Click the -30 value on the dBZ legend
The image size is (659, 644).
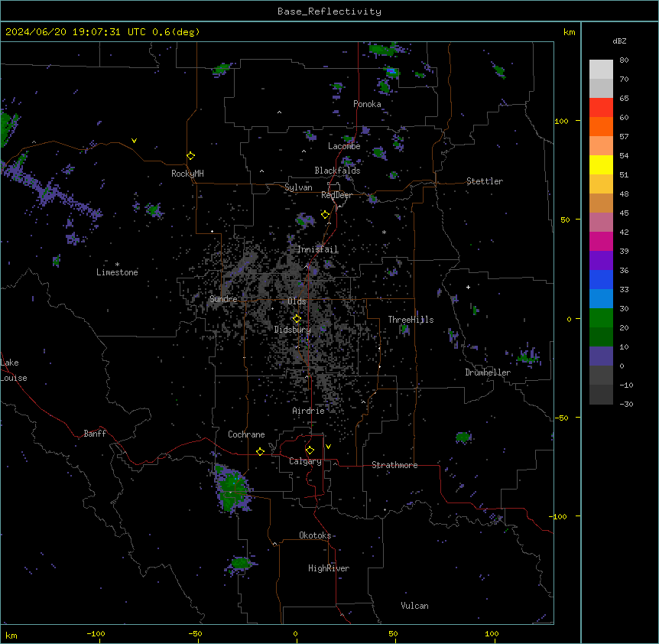(x=626, y=404)
